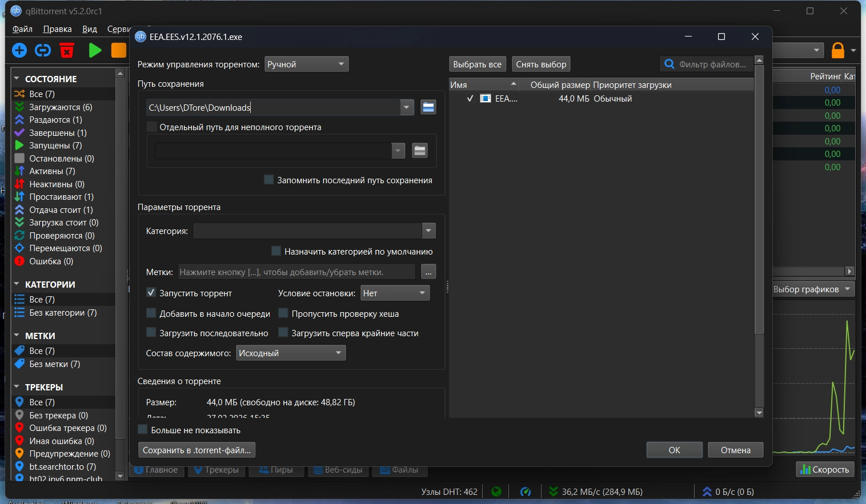Click the blue upload speed arrows in the status bar

707,491
